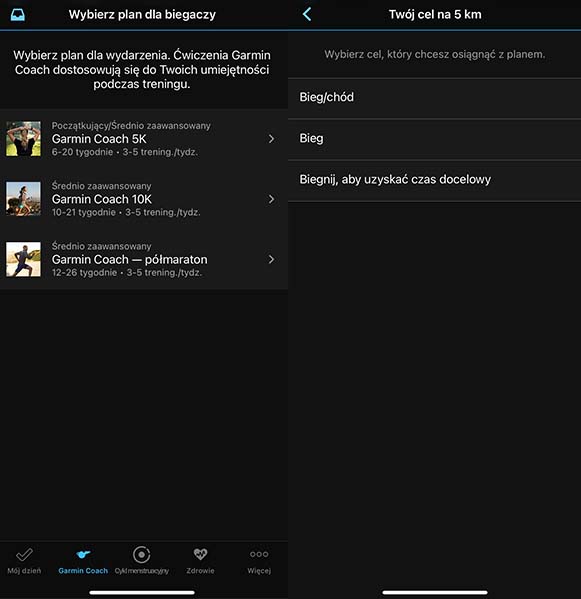The width and height of the screenshot is (581, 599).
Task: Open the Garmin Coach 10K thumbnail
Action: (23, 199)
